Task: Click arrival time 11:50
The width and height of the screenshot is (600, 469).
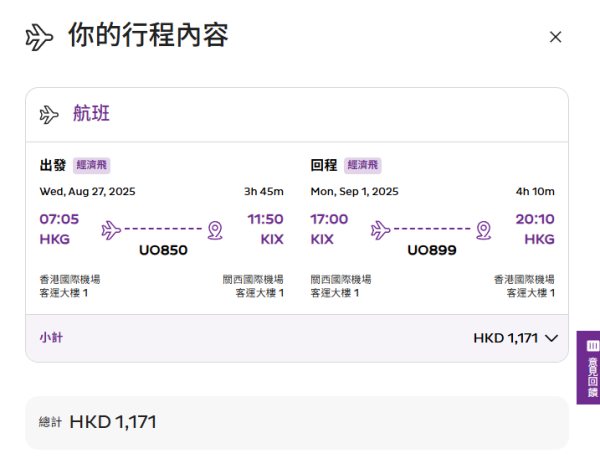Action: click(x=265, y=219)
